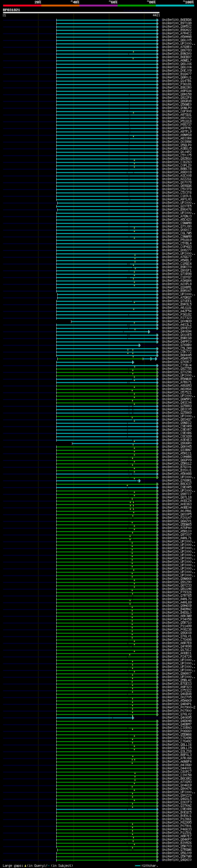Viewport: 197px width, 868px height.
Task: Select the UniRef100_Q4PPC0 label
Action: [177, 342]
